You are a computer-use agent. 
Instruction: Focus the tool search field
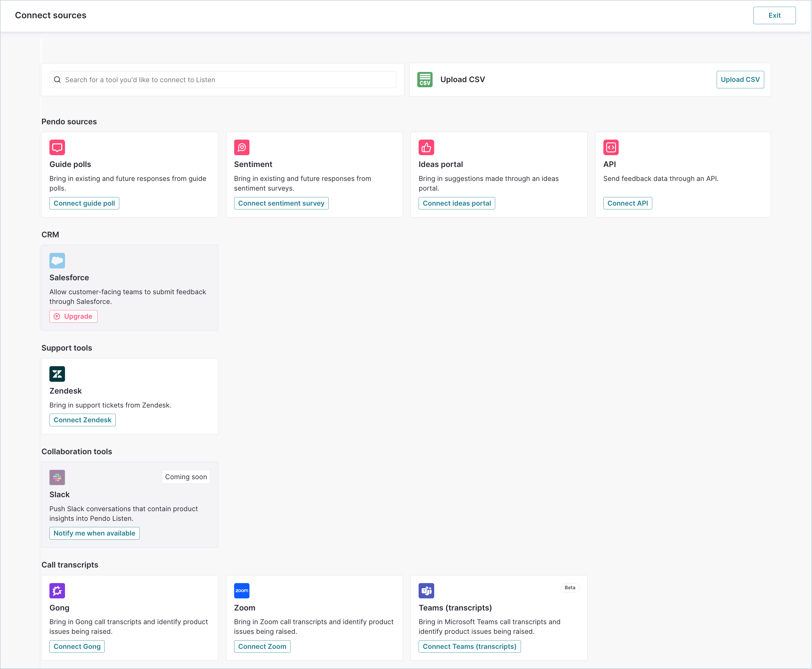coord(223,79)
